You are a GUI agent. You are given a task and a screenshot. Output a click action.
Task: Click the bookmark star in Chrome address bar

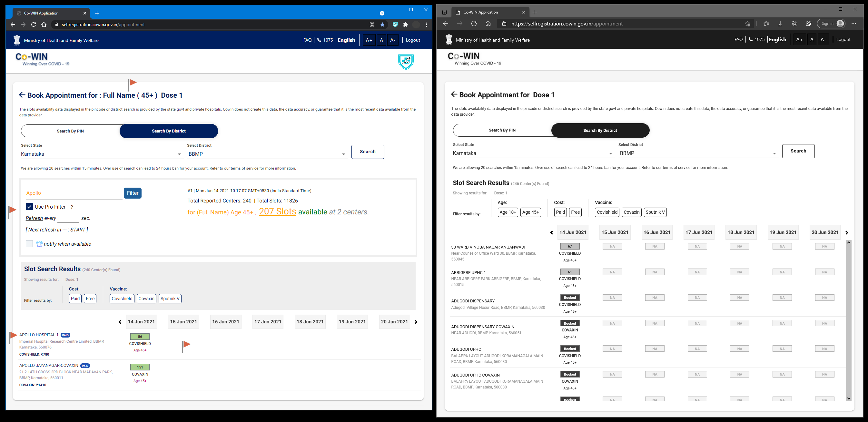pyautogui.click(x=382, y=25)
